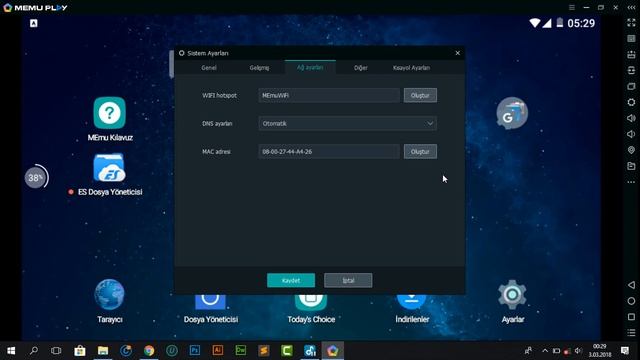Image resolution: width=640 pixels, height=360 pixels.
Task: Open the Tarayıcı browser app
Action: 109,295
